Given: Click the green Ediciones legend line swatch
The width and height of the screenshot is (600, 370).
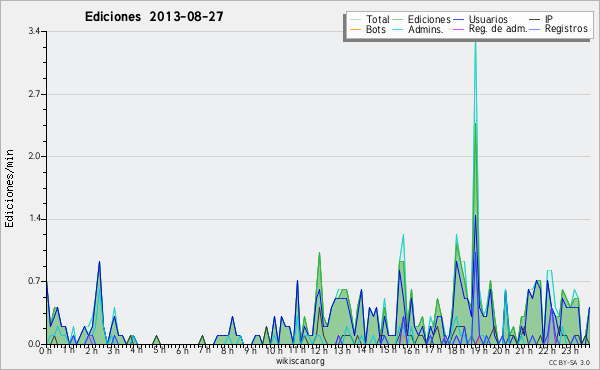Looking at the screenshot, I should coord(398,19).
